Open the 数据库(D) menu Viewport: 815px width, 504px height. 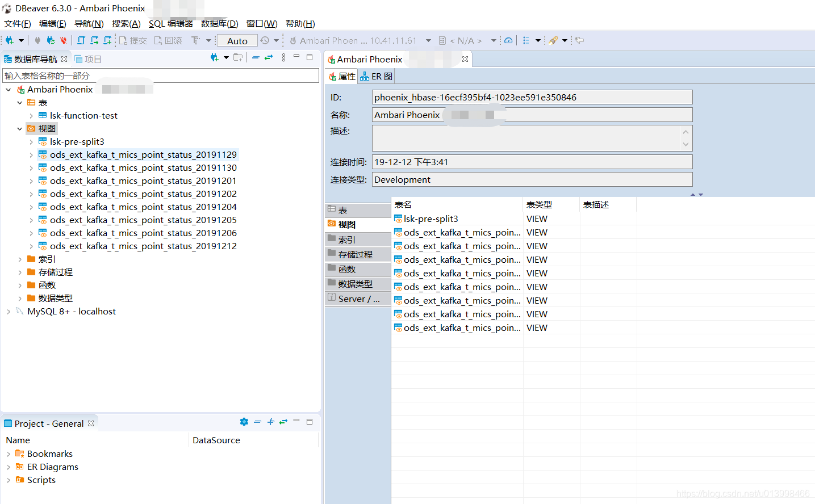(x=220, y=23)
